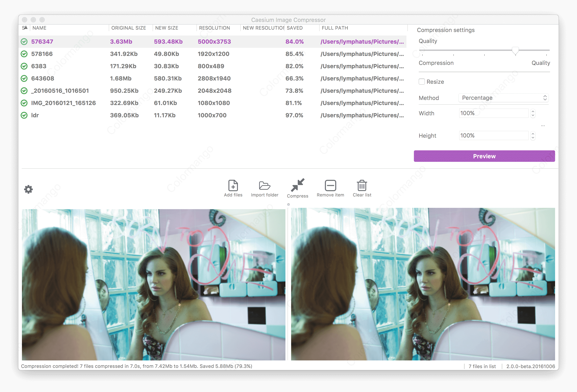The width and height of the screenshot is (577, 392).
Task: Click the Width value stepper arrows
Action: [532, 113]
